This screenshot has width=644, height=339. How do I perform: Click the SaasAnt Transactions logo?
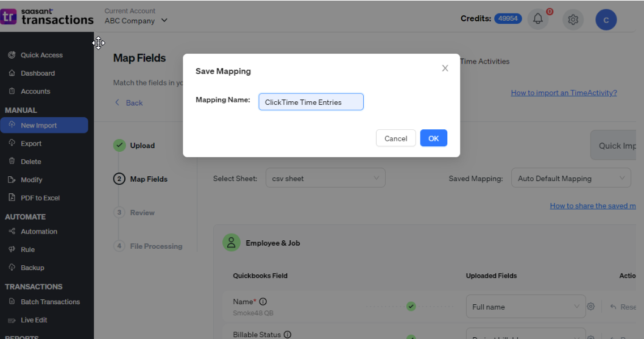coord(47,17)
